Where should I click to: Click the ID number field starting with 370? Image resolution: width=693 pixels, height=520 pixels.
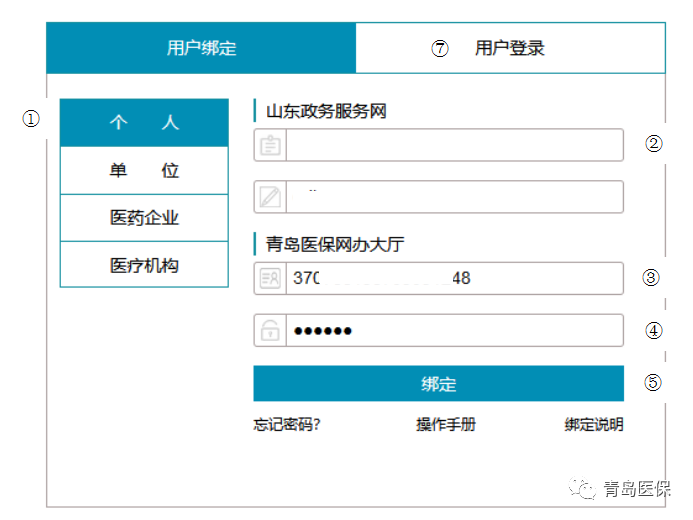(x=453, y=279)
